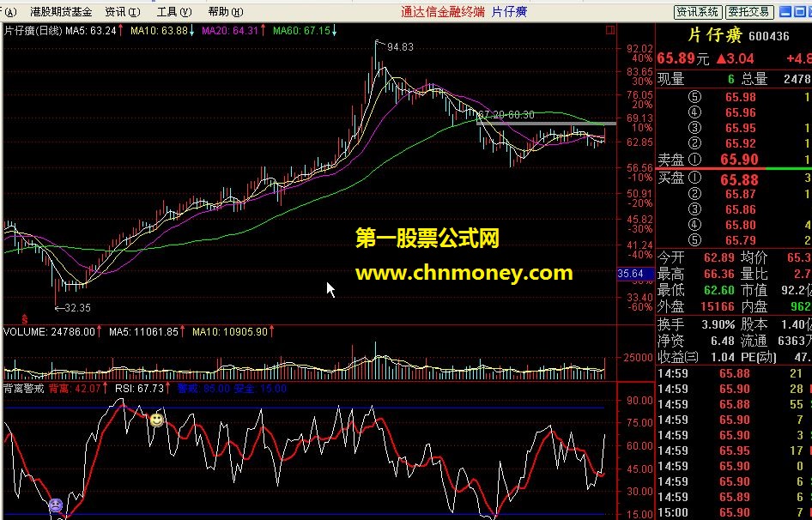This screenshot has height=520, width=812.
Task: Click 外盘 value 15166
Action: pyautogui.click(x=718, y=306)
